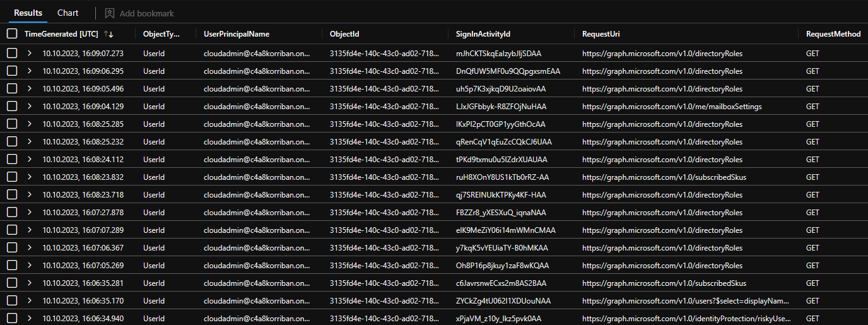Click subscribedSkus RequestUri at 16:08:23.832
Screen dimensions: 868x325
[x=664, y=177]
